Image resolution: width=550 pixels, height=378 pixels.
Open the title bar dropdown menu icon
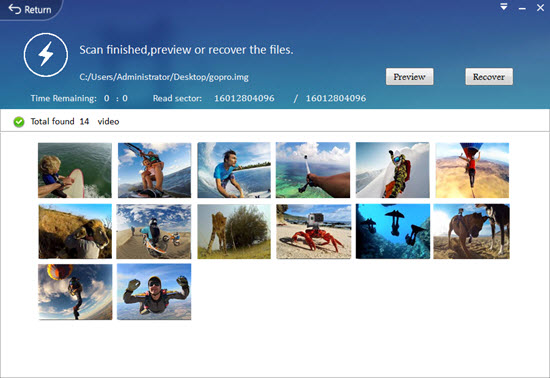tap(504, 7)
